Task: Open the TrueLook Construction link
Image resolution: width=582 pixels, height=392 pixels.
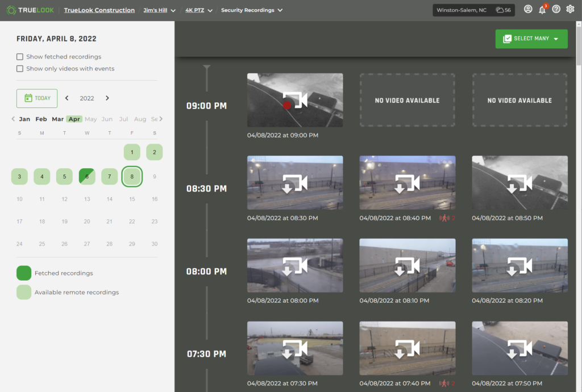Action: coord(99,10)
